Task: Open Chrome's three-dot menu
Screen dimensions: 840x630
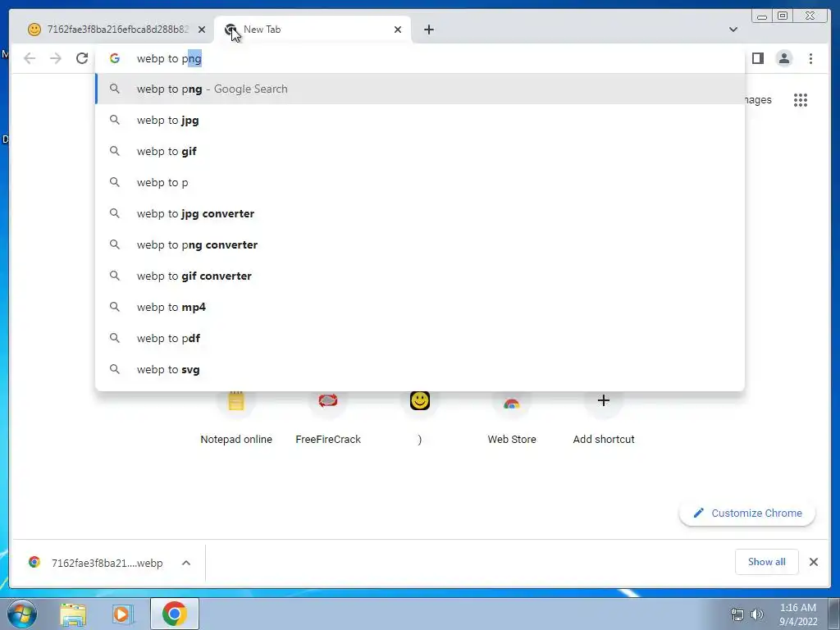Action: 810,58
